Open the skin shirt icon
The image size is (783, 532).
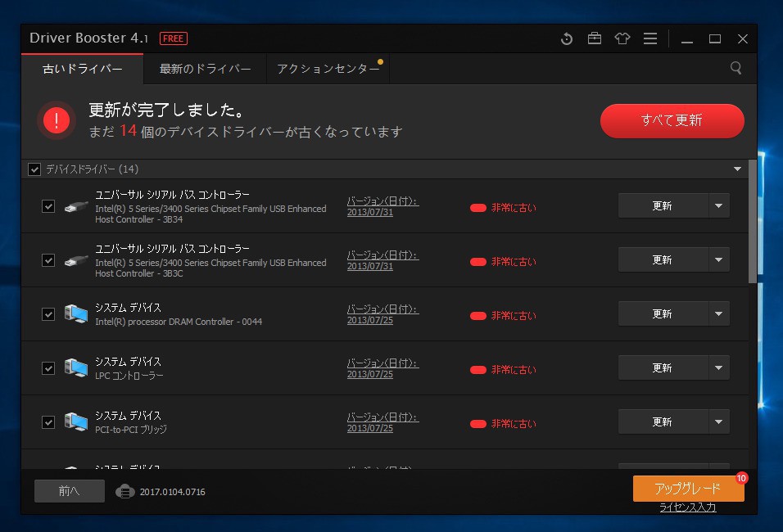[x=622, y=38]
